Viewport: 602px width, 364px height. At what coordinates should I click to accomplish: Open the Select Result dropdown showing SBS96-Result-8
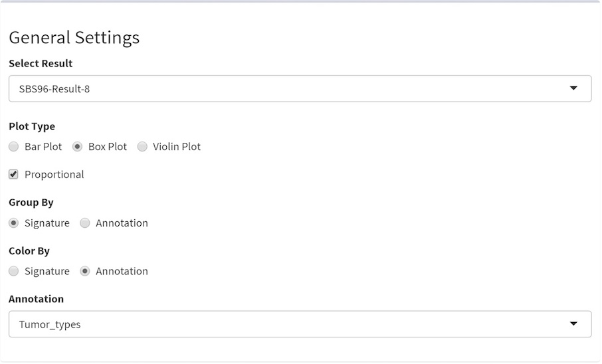coord(299,88)
